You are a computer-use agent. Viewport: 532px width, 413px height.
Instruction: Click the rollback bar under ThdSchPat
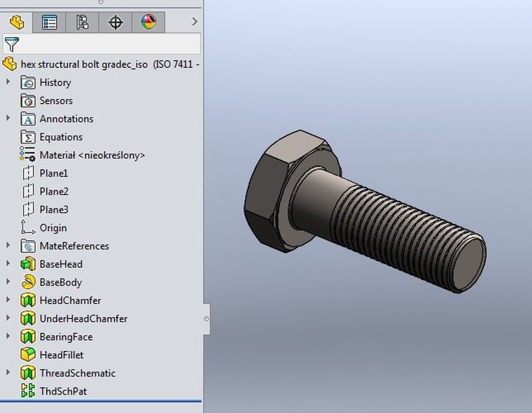[101, 402]
